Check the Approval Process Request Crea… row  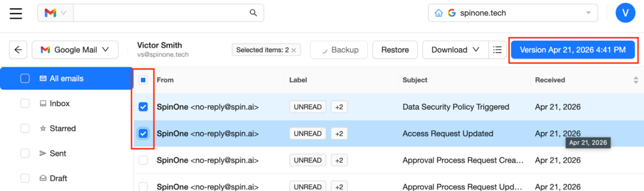coord(143,160)
